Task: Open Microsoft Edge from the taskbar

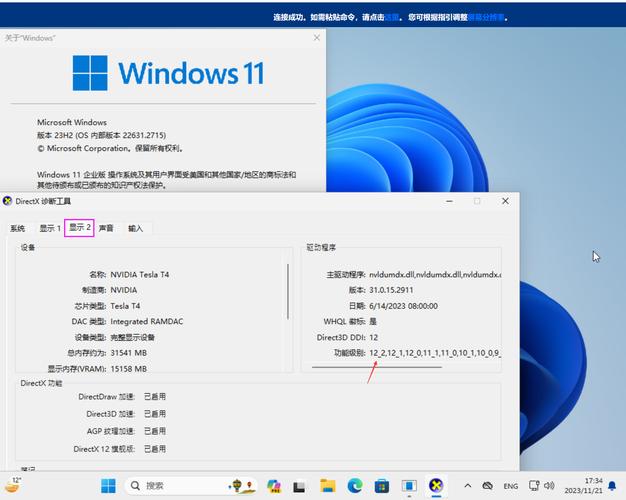Action: pyautogui.click(x=355, y=486)
